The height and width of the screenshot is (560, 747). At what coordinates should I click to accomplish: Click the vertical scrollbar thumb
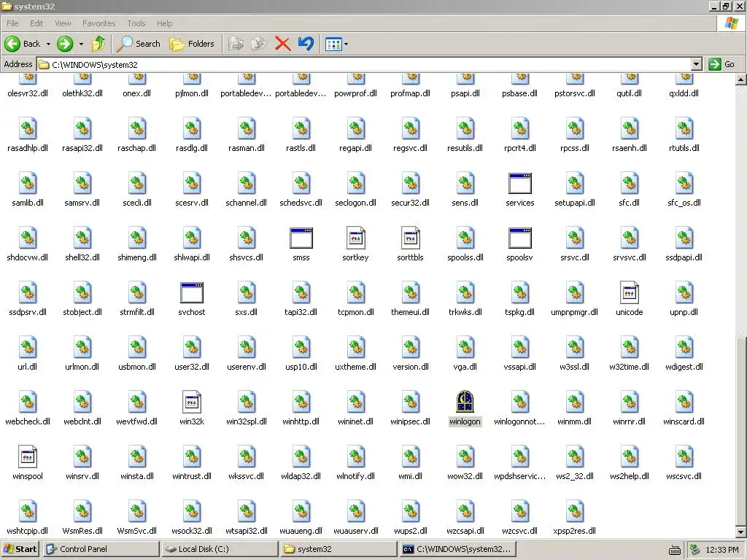click(x=741, y=431)
